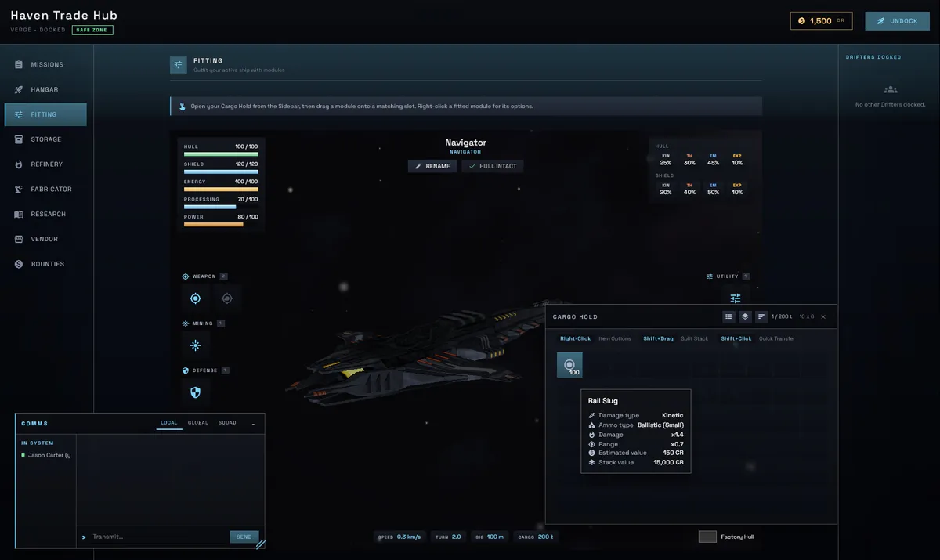Click the Transmit message input field
The image size is (940, 560).
click(158, 537)
